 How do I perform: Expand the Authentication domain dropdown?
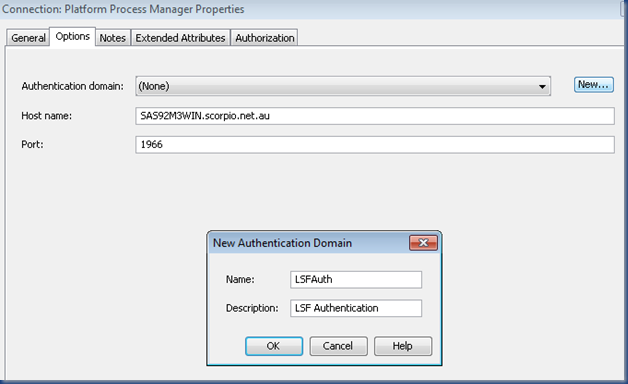click(343, 86)
